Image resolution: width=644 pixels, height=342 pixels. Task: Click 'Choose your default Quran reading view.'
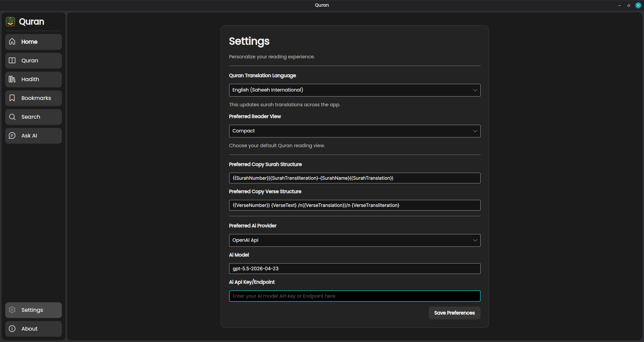pyautogui.click(x=277, y=146)
